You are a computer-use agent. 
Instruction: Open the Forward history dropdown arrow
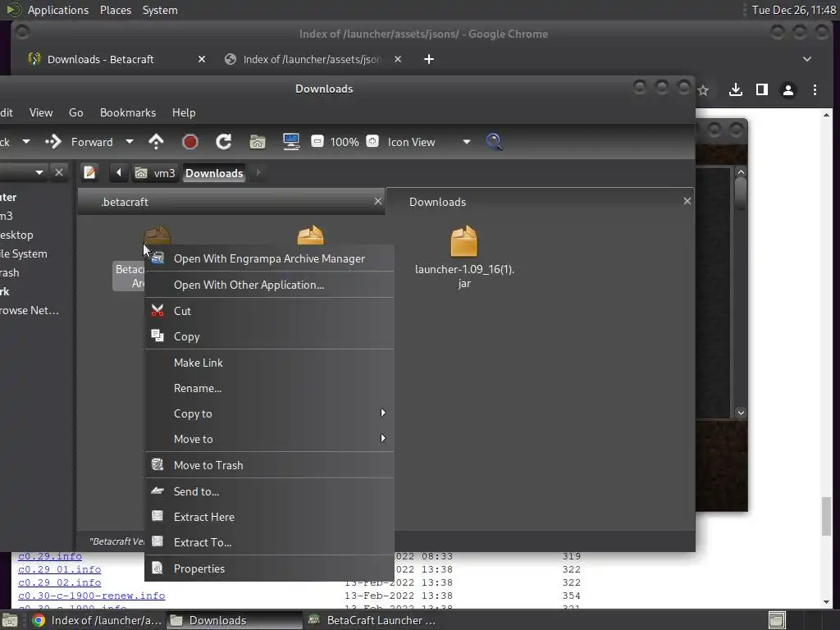tap(129, 142)
